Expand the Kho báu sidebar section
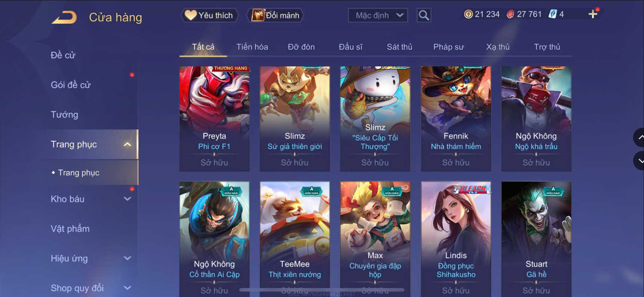Screen dimensions: 644x297 (127, 199)
